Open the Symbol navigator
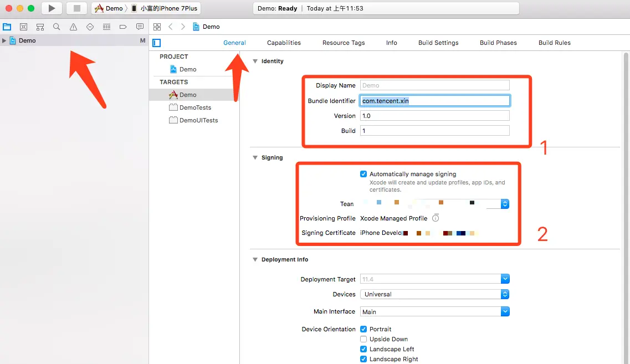 click(40, 27)
